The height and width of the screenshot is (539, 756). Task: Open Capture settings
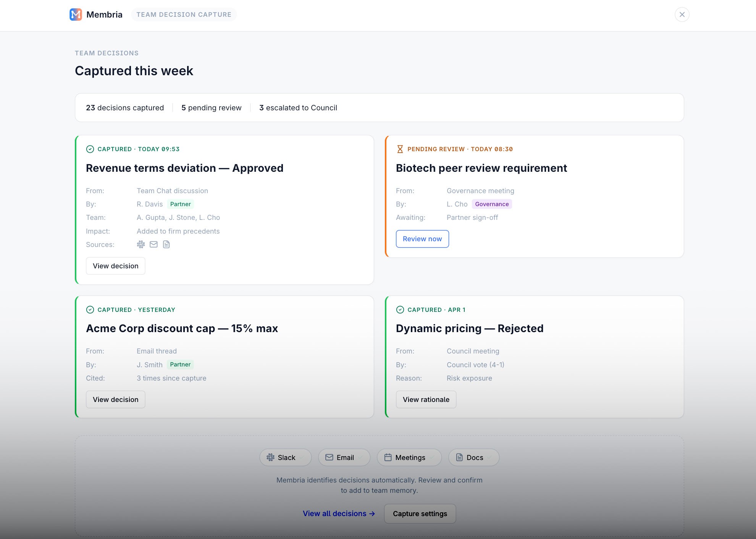[420, 513]
